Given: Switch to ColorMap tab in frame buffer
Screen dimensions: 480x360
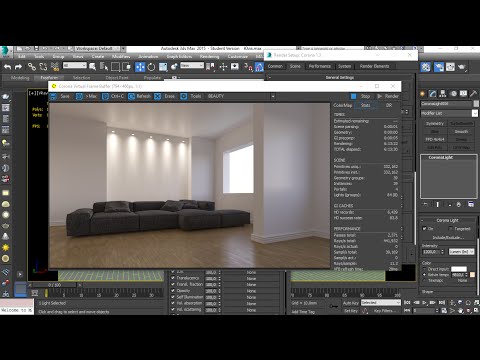Looking at the screenshot, I should (x=343, y=105).
